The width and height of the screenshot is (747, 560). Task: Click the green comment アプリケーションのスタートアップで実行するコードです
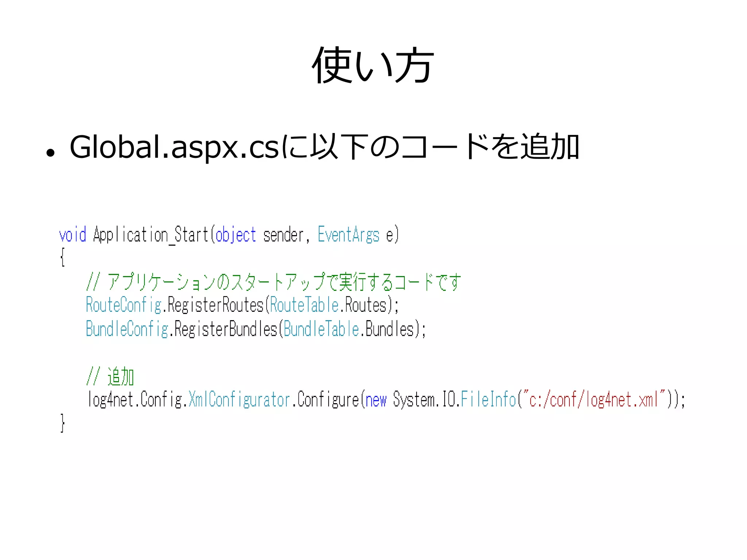[x=274, y=282]
